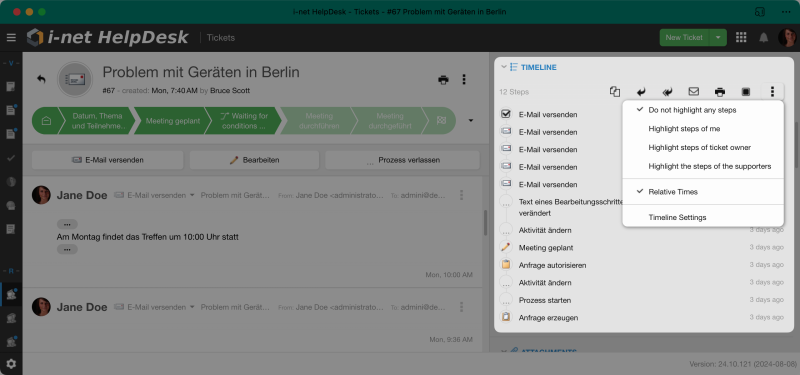Collapse the TIMELINE section chevron

coord(504,67)
